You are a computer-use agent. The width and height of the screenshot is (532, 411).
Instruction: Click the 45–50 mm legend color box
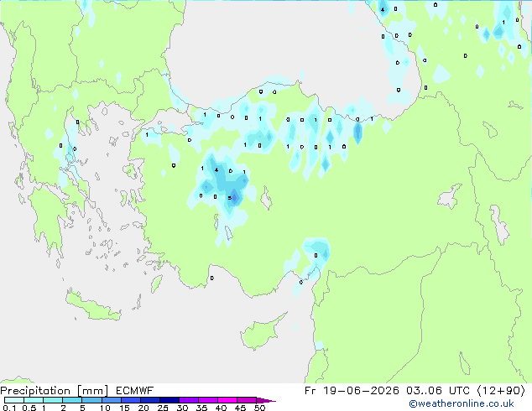click(247, 400)
